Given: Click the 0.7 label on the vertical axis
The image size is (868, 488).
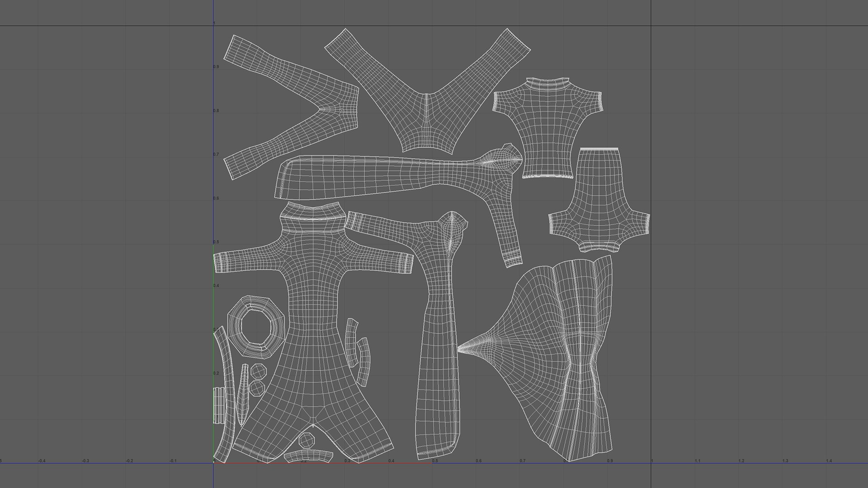Looking at the screenshot, I should (x=216, y=155).
